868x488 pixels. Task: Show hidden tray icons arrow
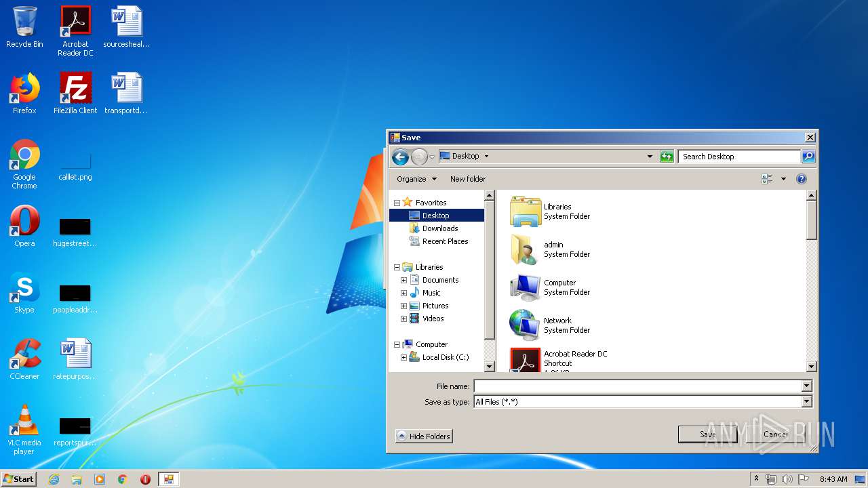(756, 479)
